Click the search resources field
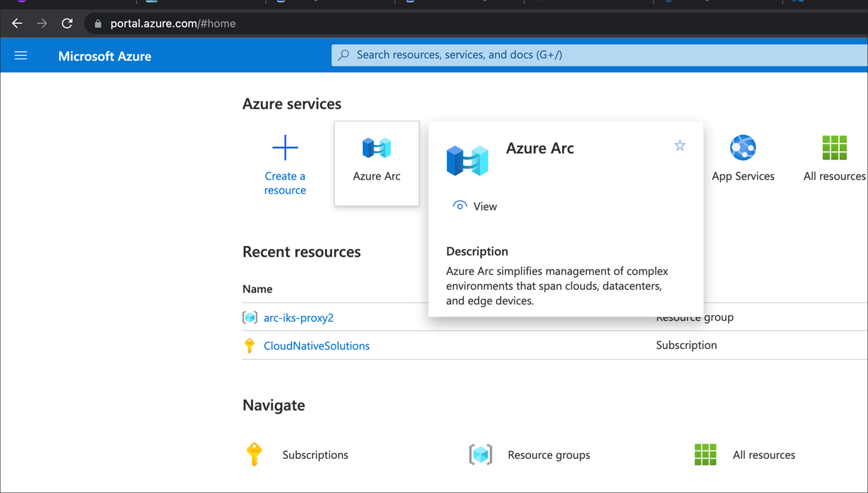 [493, 54]
